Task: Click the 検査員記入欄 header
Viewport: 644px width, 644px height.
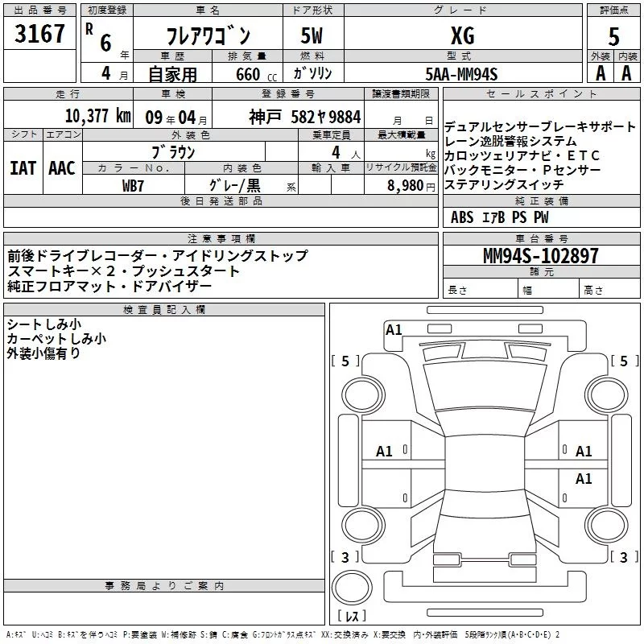Action: coord(164,310)
